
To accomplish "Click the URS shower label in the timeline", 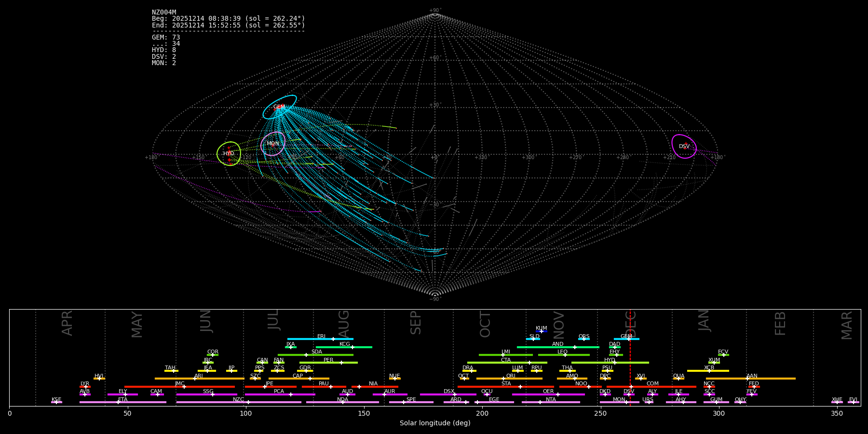I will click(x=648, y=400).
